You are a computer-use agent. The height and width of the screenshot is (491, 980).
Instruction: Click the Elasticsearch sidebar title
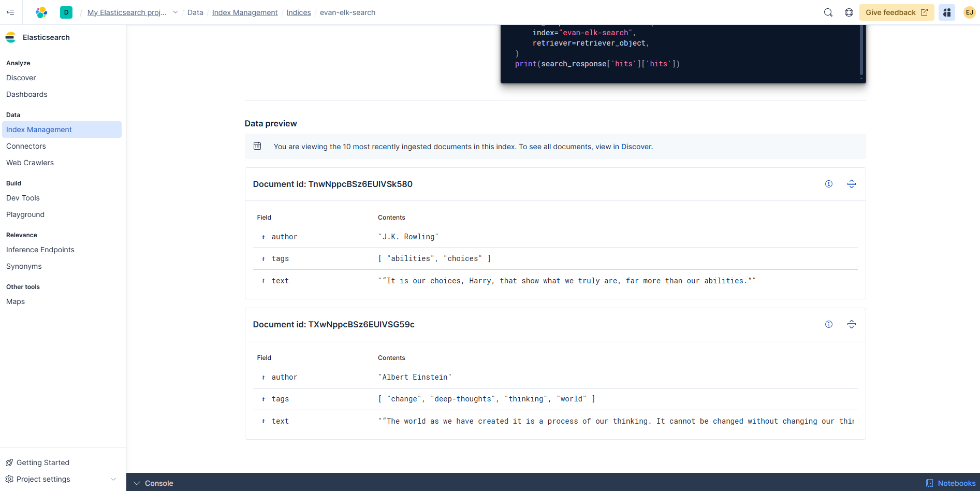(46, 37)
